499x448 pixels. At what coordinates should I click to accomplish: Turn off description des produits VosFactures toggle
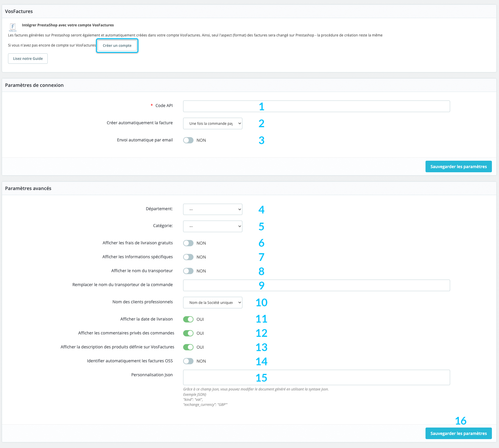tap(188, 347)
